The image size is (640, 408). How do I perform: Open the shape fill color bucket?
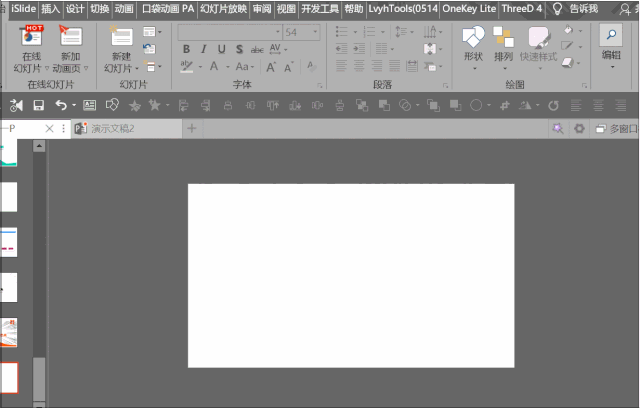[567, 31]
